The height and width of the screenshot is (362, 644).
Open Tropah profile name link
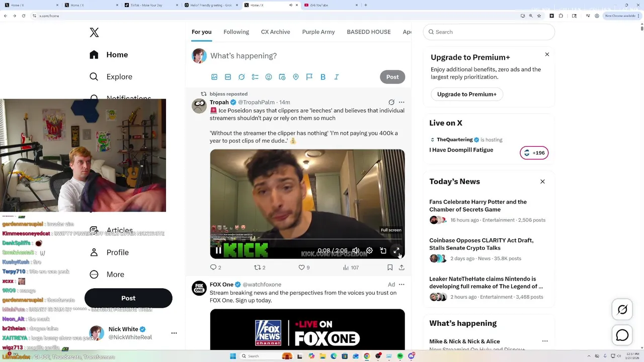pos(219,102)
